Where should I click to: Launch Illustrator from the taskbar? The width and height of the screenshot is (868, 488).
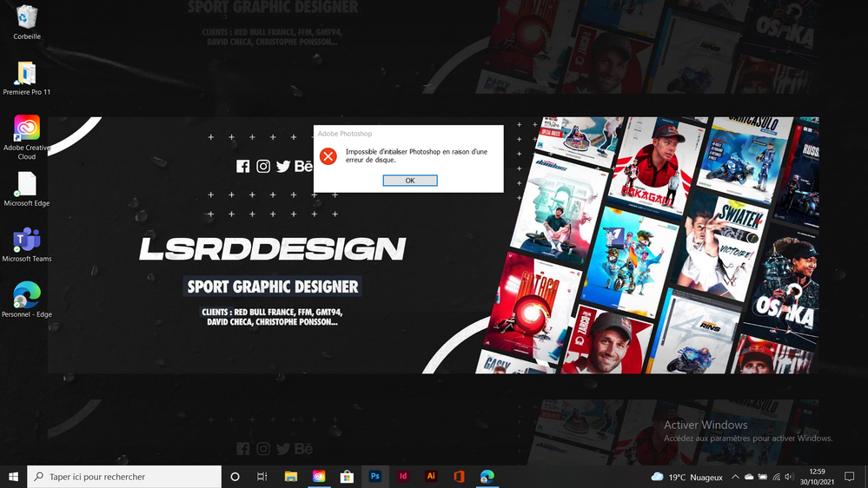[x=431, y=477]
